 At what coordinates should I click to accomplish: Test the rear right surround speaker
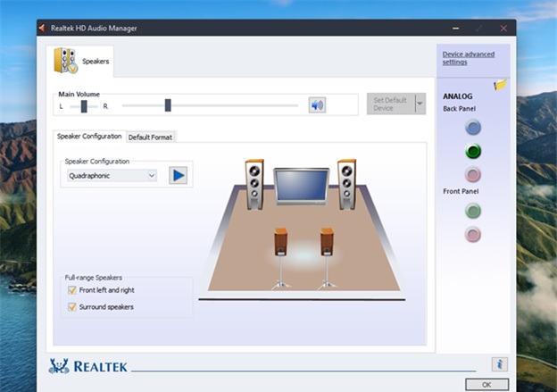click(x=327, y=258)
